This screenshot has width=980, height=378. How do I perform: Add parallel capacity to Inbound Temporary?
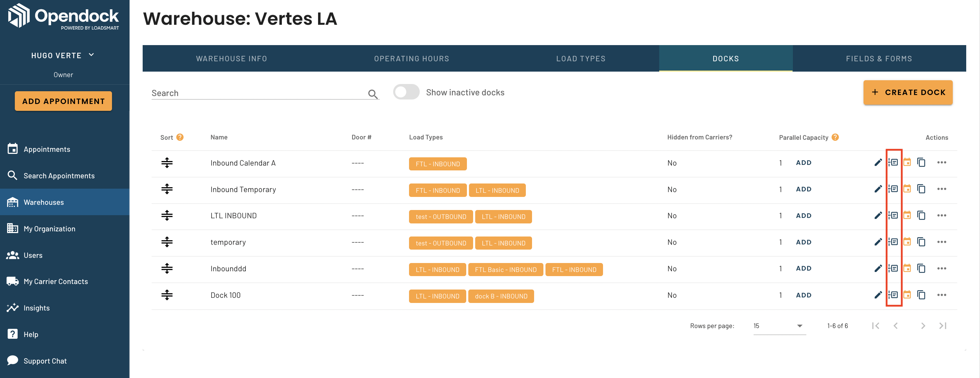804,189
